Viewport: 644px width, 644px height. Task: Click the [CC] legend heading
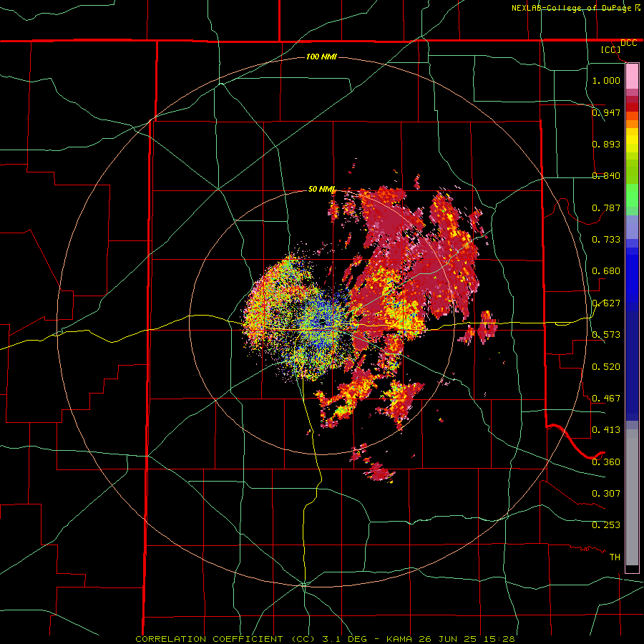[610, 49]
